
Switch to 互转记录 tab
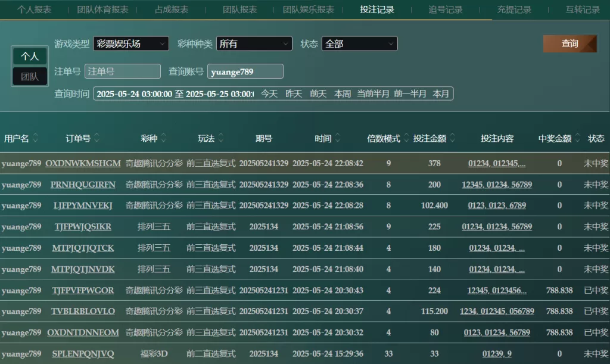click(583, 10)
